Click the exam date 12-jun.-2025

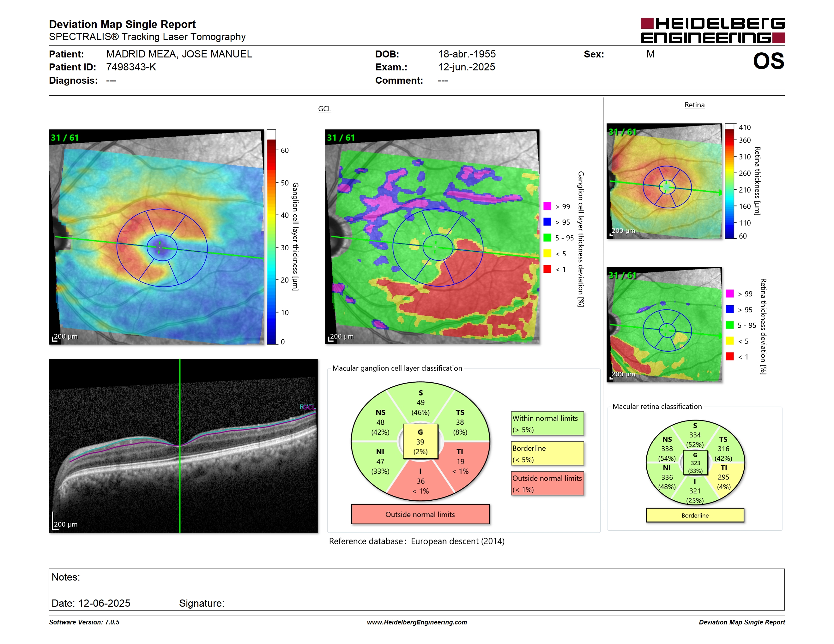click(466, 67)
